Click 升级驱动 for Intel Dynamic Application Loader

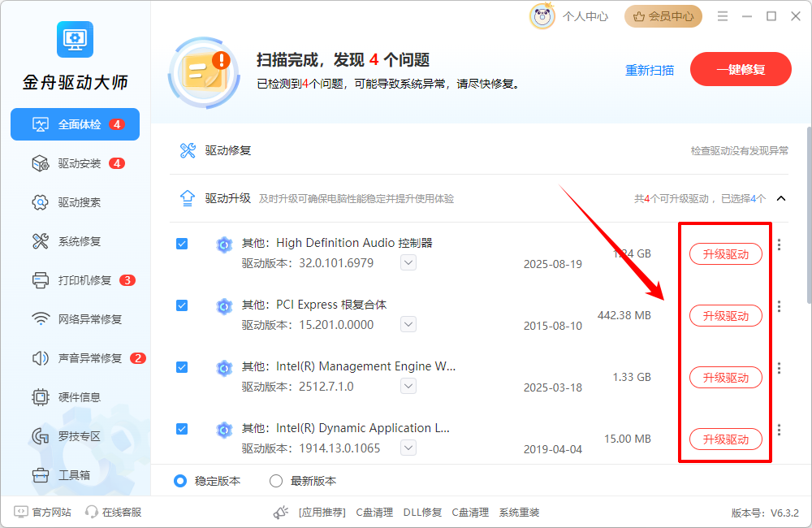725,439
